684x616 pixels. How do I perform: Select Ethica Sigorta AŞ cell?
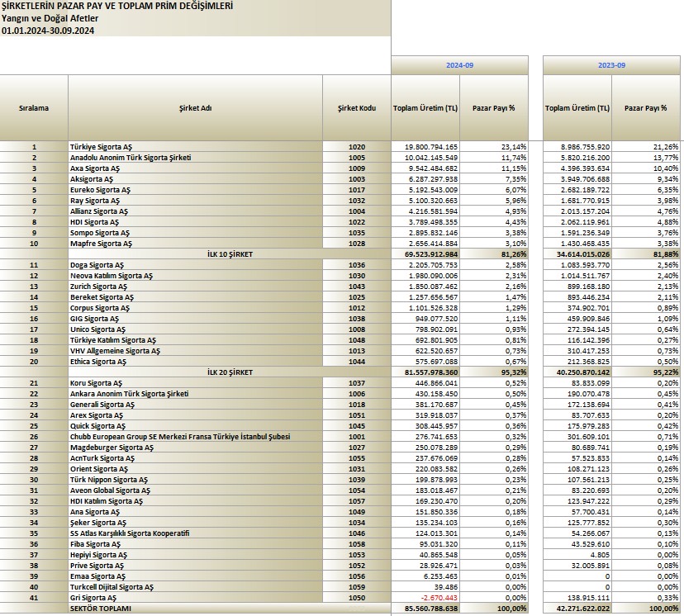tap(195, 362)
